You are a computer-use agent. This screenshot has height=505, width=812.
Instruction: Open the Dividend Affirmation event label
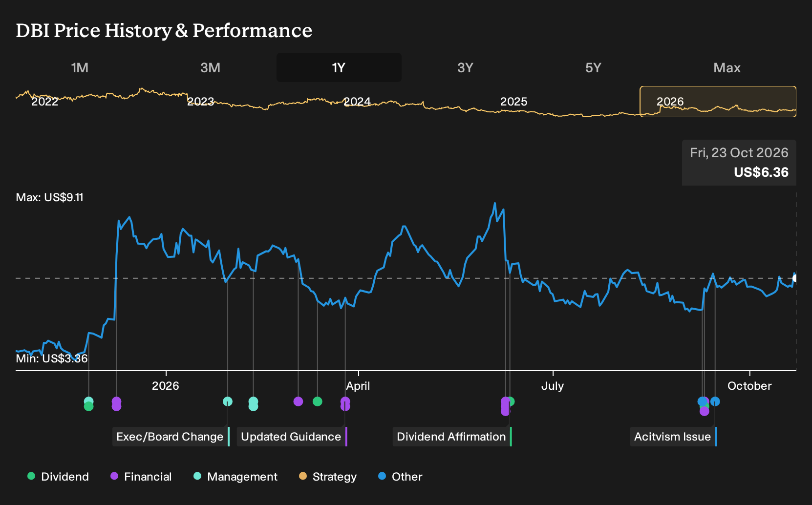tap(452, 437)
